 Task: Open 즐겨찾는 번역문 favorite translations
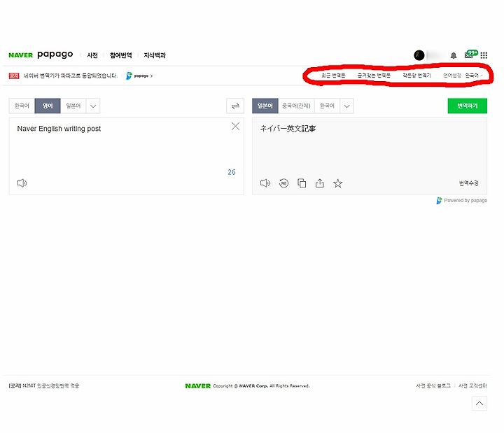tap(374, 76)
